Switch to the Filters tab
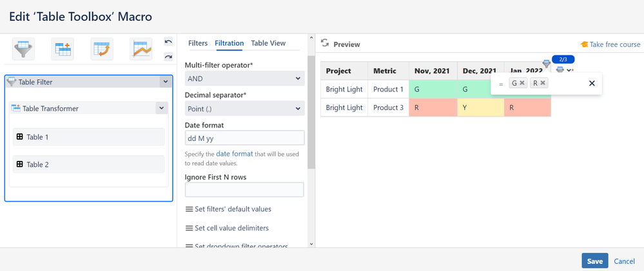This screenshot has width=644, height=271. coord(198,43)
